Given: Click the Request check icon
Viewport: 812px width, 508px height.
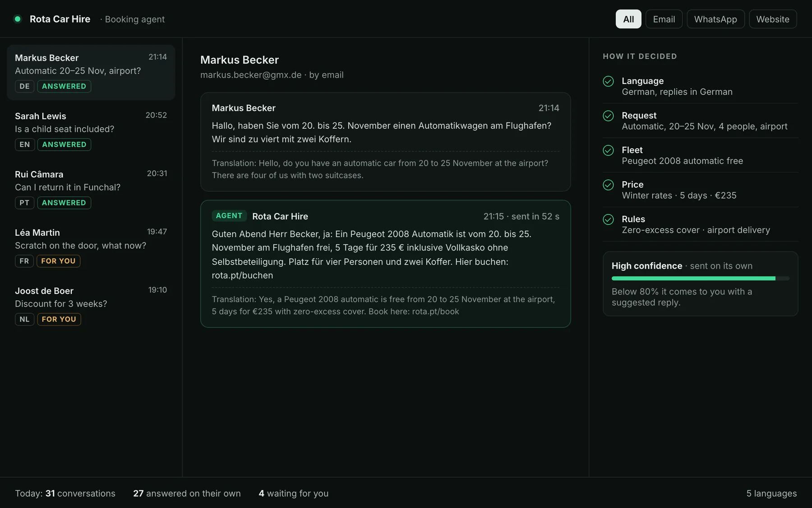Looking at the screenshot, I should pyautogui.click(x=608, y=116).
